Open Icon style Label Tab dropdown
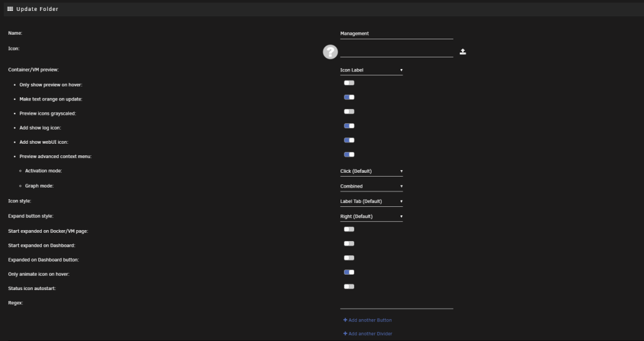644x341 pixels. click(372, 202)
